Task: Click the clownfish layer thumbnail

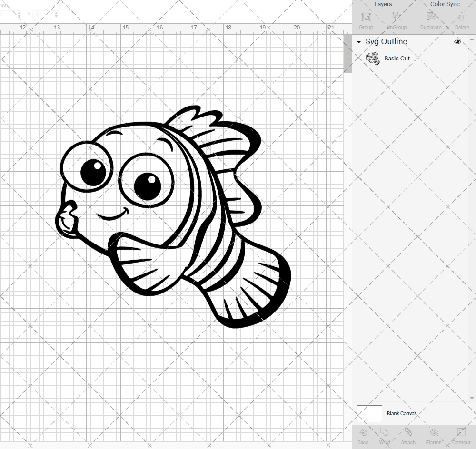Action: (373, 58)
